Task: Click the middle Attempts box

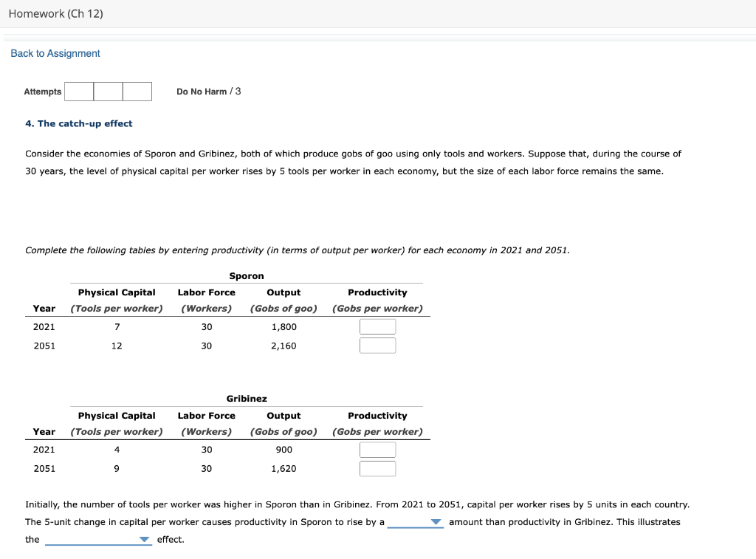Action: tap(108, 92)
